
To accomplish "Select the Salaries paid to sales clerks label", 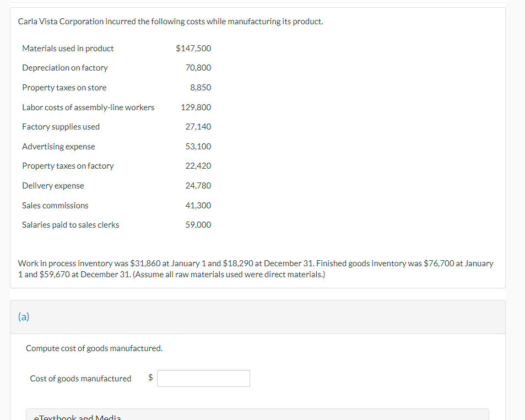I will pos(70,224).
